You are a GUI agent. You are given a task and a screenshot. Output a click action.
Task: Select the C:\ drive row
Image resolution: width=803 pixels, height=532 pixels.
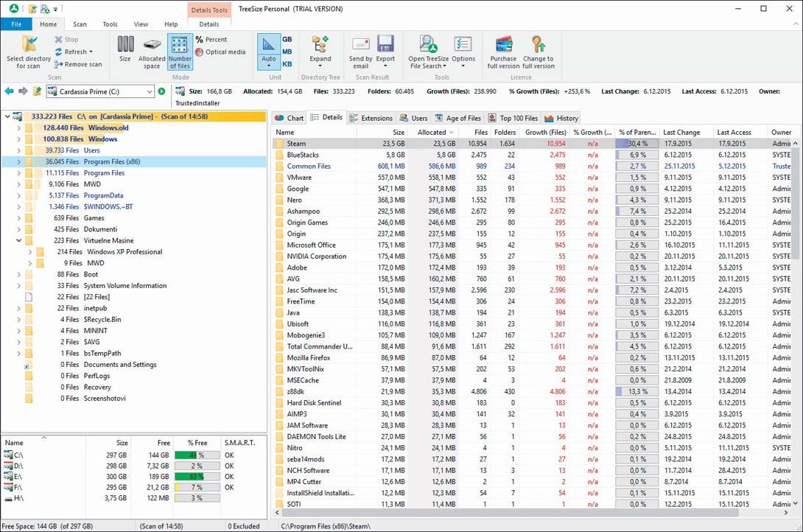(133, 455)
